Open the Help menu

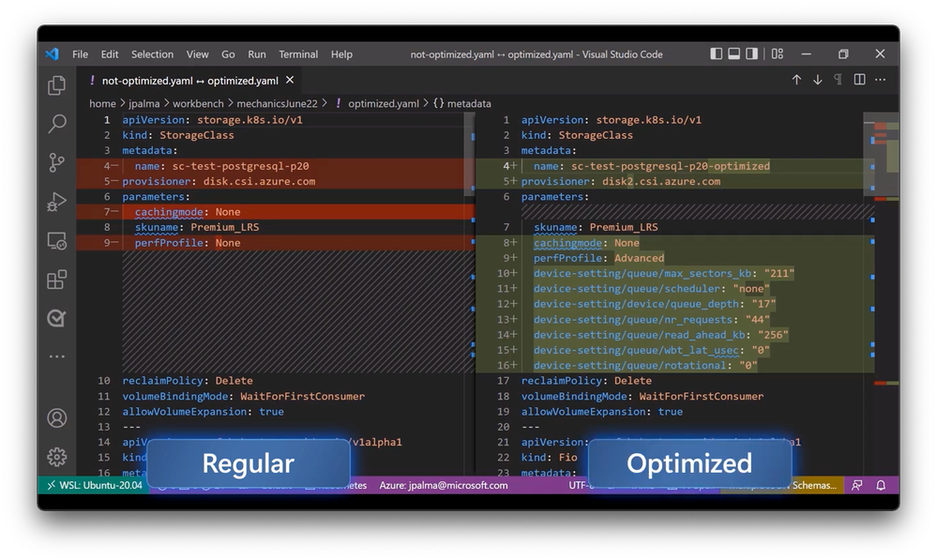coord(341,54)
